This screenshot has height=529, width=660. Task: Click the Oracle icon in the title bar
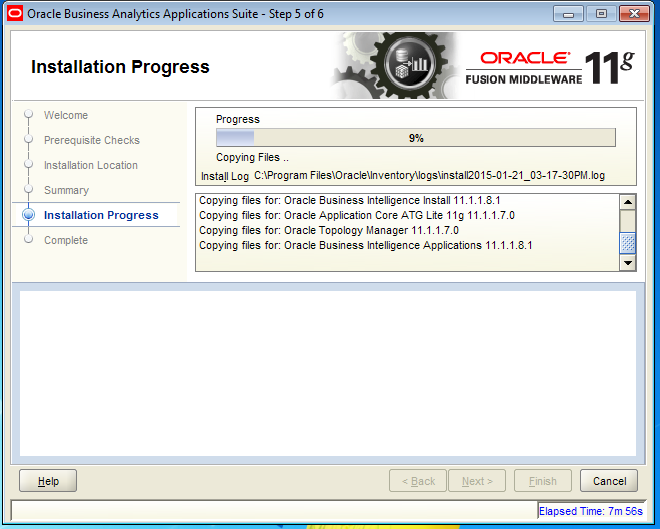(x=15, y=13)
